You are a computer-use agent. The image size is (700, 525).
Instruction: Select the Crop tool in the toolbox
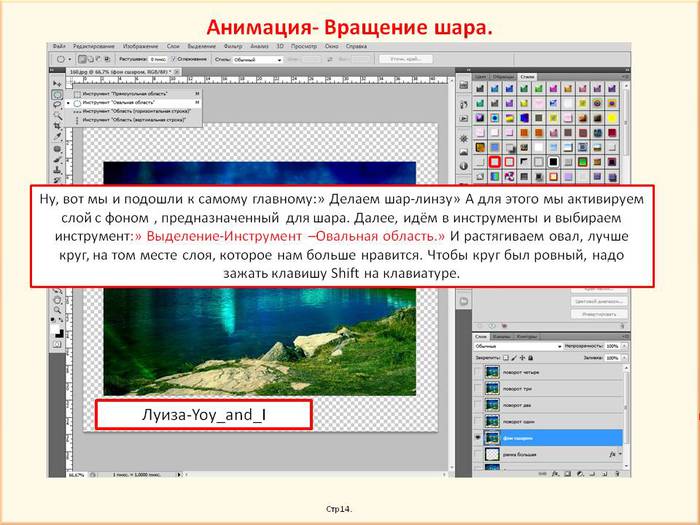(x=57, y=126)
